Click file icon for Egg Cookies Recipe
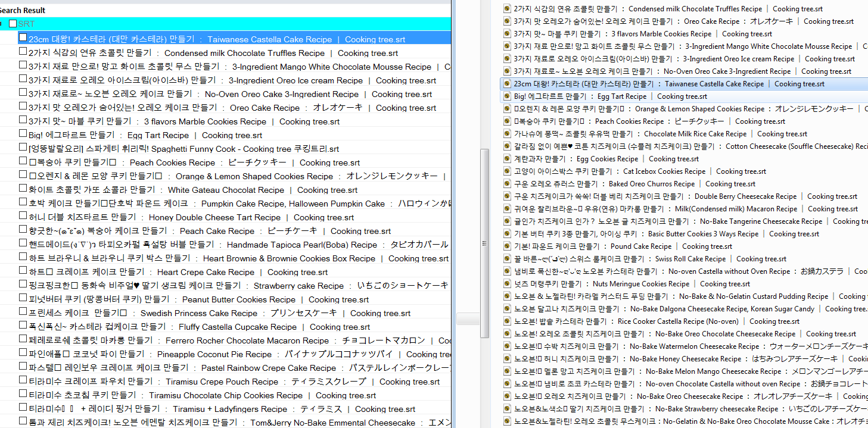Viewport: 868px width, 428px height. click(x=507, y=158)
